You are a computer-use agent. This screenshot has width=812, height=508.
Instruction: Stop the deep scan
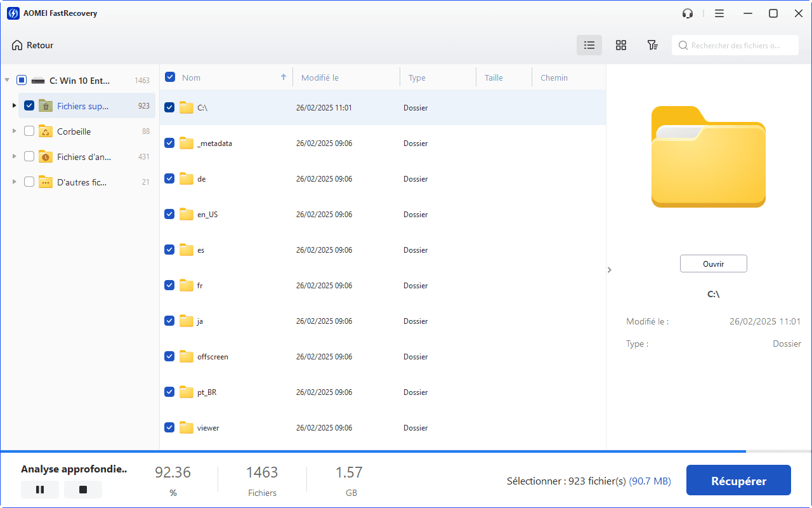pos(83,490)
